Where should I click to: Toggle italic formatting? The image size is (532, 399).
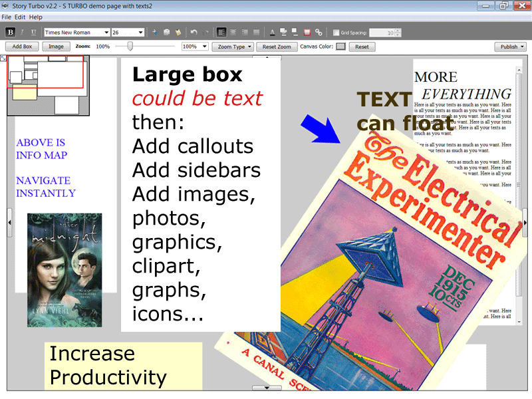(x=22, y=32)
